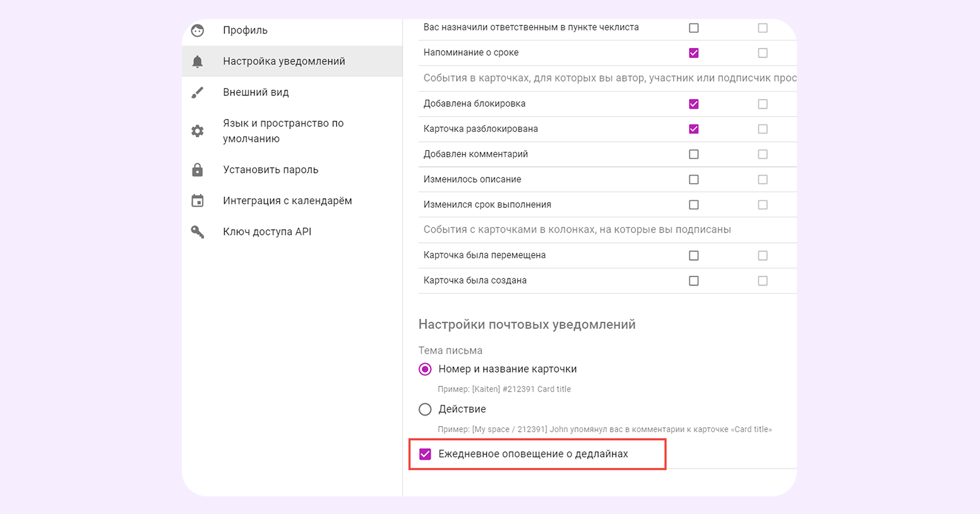Toggle second checkbox for Карточка была перемещена
Image resolution: width=980 pixels, height=514 pixels.
point(763,255)
